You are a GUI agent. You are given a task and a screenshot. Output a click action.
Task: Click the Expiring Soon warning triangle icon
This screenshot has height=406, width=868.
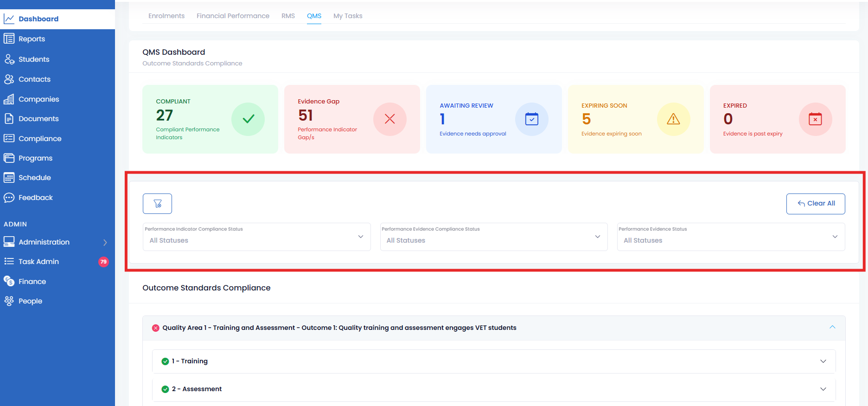pos(673,119)
